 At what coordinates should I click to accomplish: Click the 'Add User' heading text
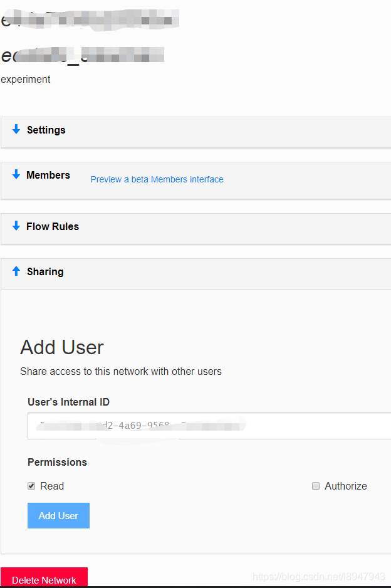pyautogui.click(x=62, y=347)
